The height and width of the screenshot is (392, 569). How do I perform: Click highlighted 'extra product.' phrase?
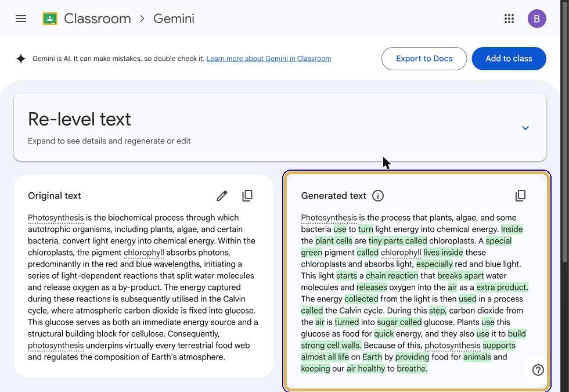click(502, 287)
